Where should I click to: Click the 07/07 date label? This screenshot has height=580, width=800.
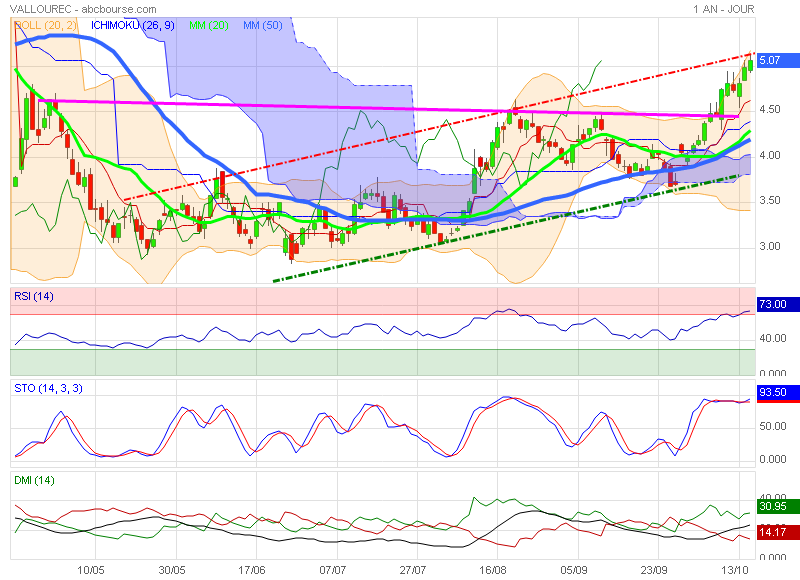click(333, 570)
